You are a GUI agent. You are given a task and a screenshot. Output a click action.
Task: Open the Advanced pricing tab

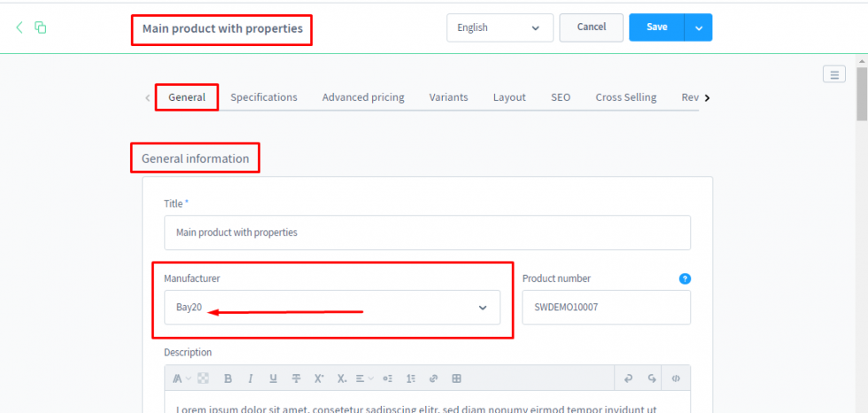[x=363, y=97]
